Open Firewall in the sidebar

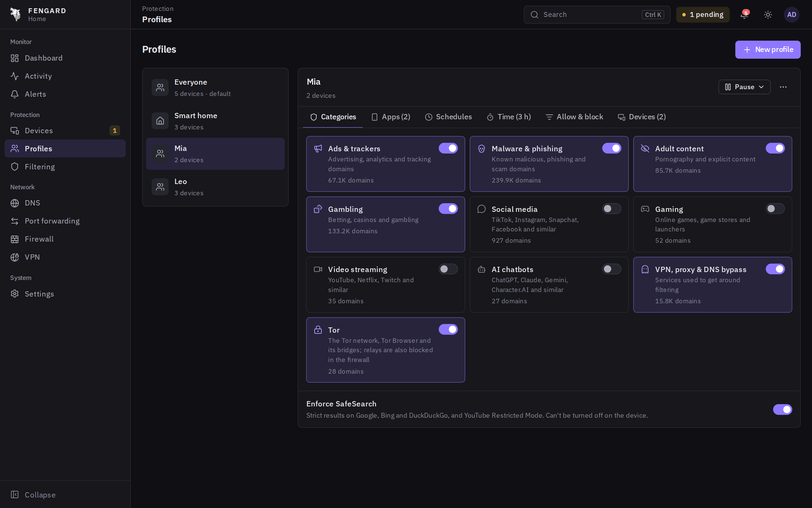(65, 239)
